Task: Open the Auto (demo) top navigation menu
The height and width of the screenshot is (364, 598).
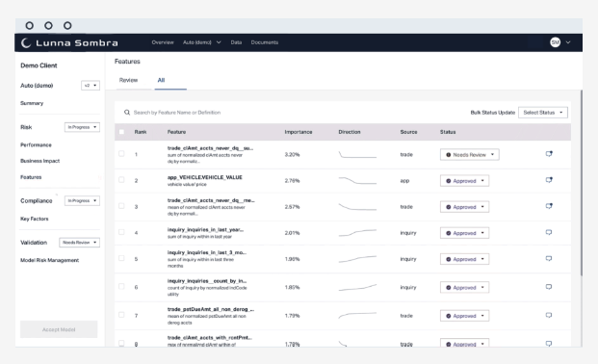Action: (202, 42)
